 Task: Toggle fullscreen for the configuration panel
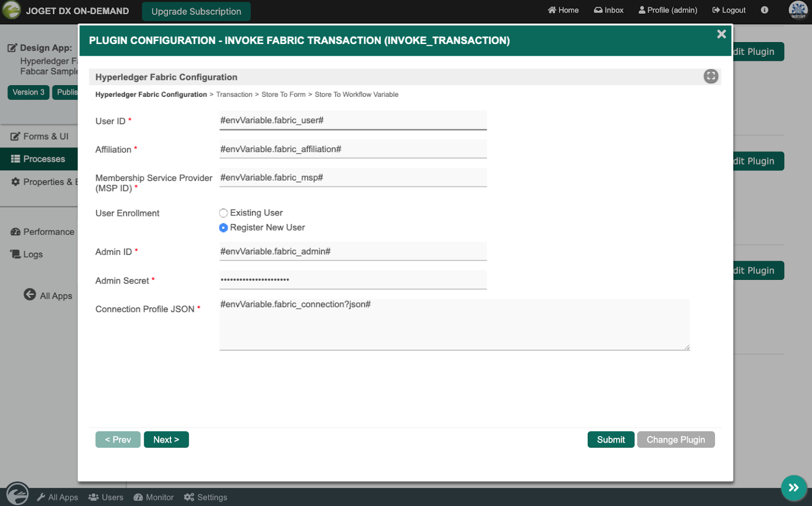tap(710, 76)
